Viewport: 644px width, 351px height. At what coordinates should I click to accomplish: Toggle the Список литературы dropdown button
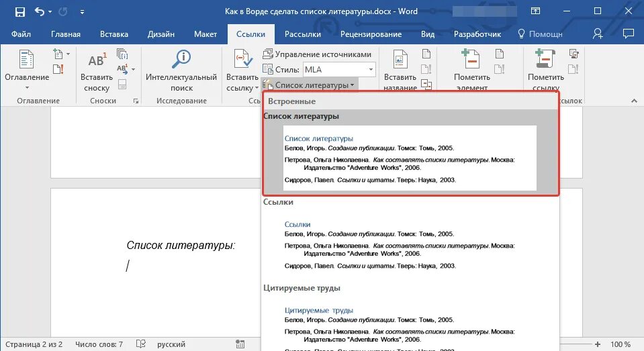point(309,85)
